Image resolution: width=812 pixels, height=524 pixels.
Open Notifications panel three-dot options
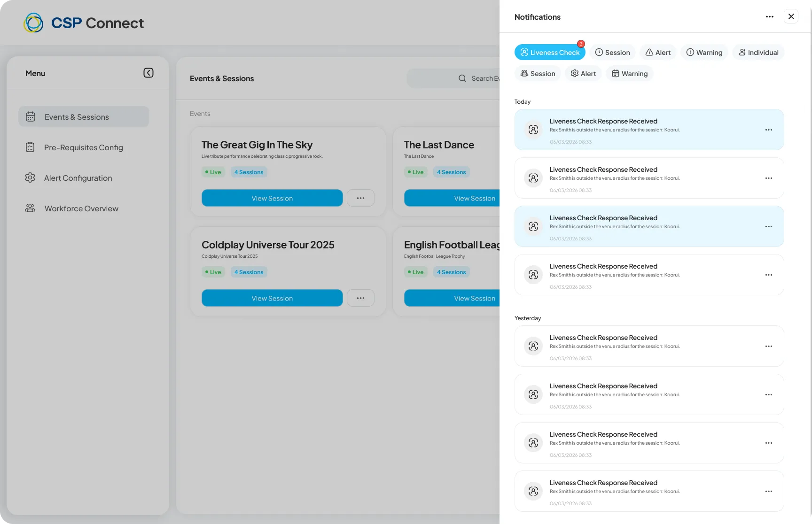(x=770, y=17)
